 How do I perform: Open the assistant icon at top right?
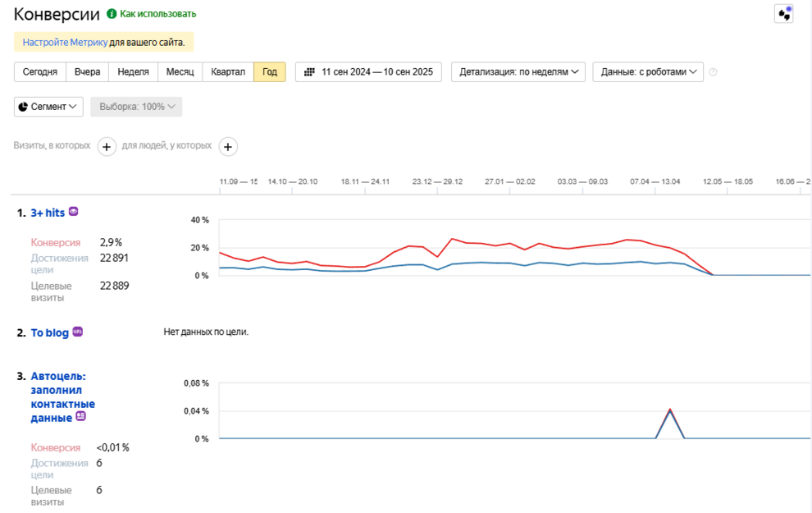pyautogui.click(x=784, y=14)
